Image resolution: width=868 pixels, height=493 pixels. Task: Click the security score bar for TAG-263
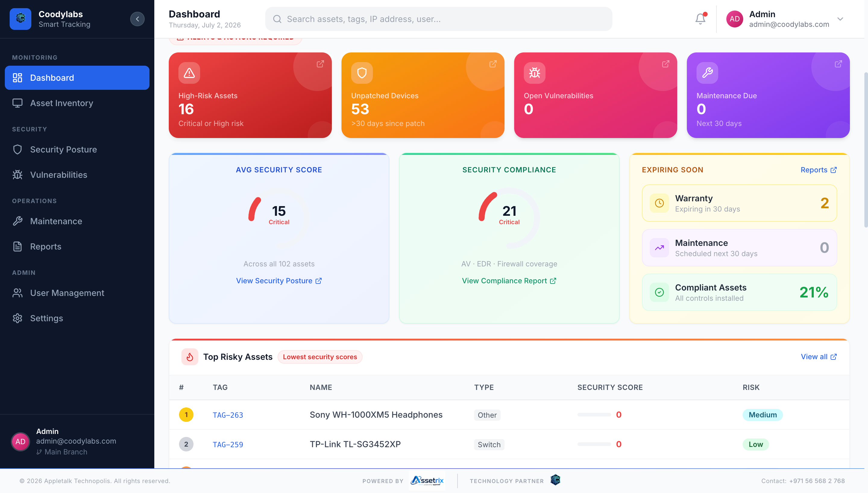click(x=594, y=415)
